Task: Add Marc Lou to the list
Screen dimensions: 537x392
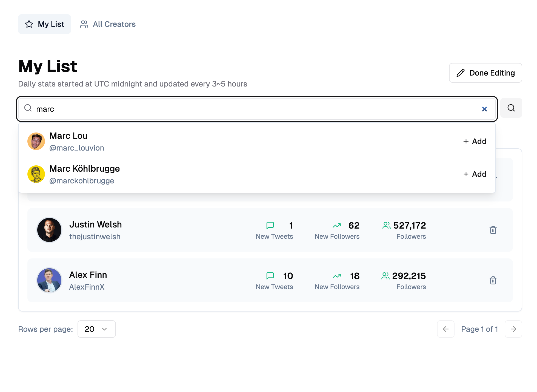Action: [x=475, y=141]
